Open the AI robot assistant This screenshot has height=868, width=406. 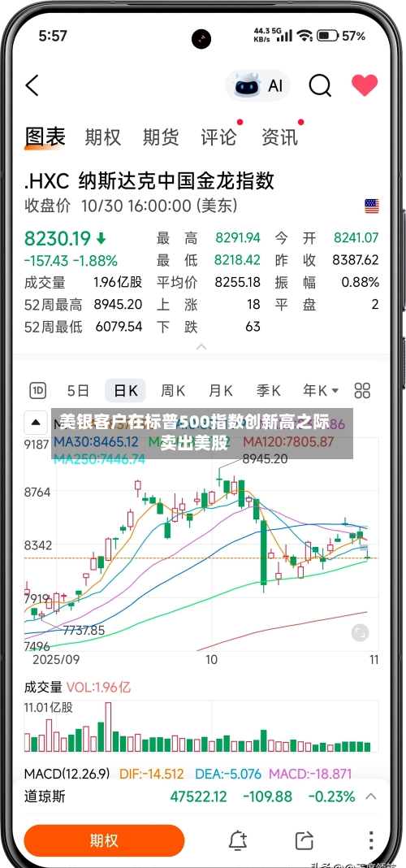[x=257, y=86]
